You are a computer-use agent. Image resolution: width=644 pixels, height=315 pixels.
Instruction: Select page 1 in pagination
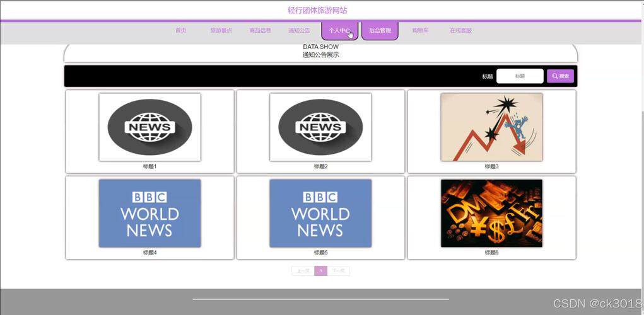pyautogui.click(x=321, y=271)
